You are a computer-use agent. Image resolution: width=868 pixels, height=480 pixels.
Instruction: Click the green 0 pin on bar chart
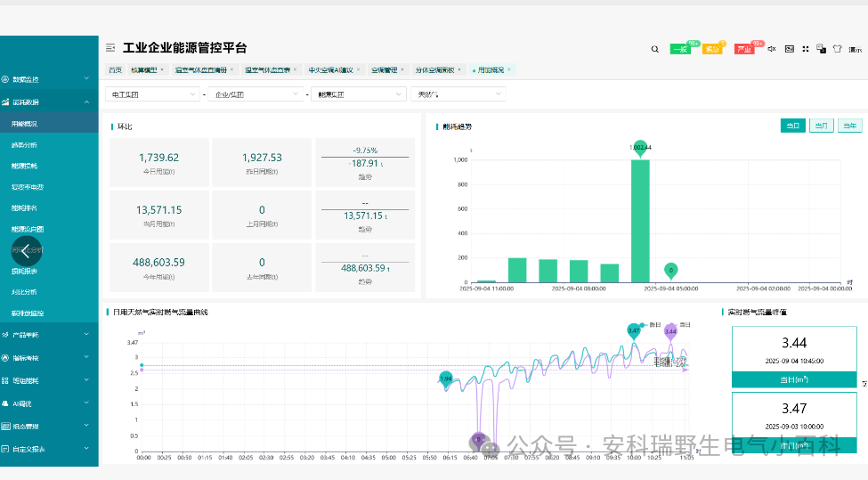coord(671,271)
